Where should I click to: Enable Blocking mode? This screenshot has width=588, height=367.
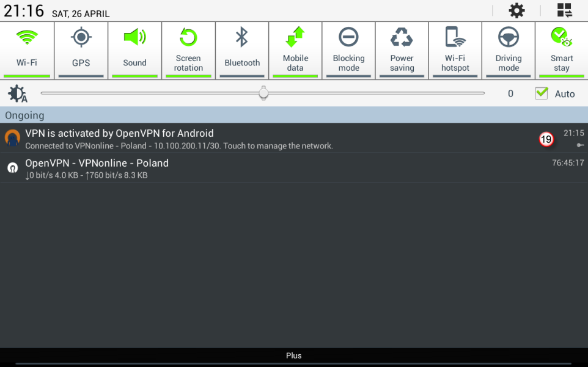click(349, 50)
